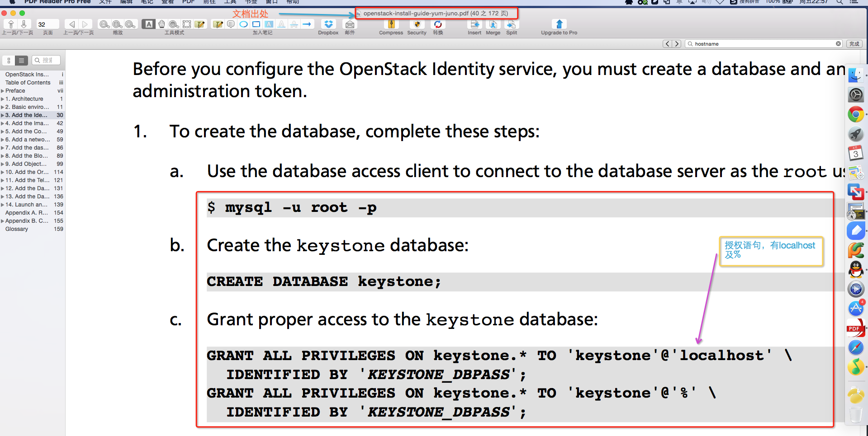Open the 帮助 menu
This screenshot has width=868, height=436.
pyautogui.click(x=293, y=2)
